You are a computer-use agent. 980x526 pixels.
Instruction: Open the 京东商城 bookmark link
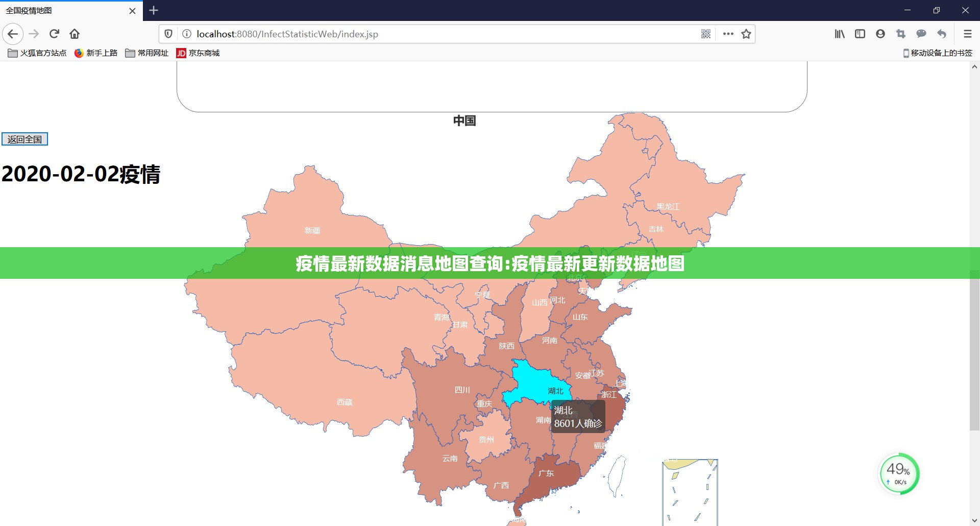pos(198,53)
